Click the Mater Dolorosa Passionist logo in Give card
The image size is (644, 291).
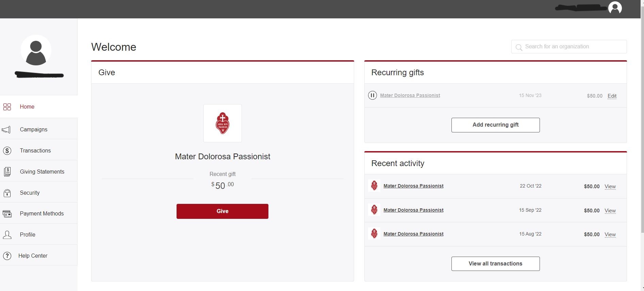(222, 123)
